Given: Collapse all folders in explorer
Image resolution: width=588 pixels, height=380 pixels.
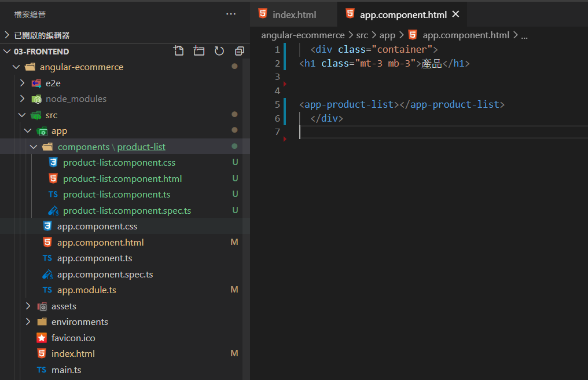Looking at the screenshot, I should [x=240, y=51].
